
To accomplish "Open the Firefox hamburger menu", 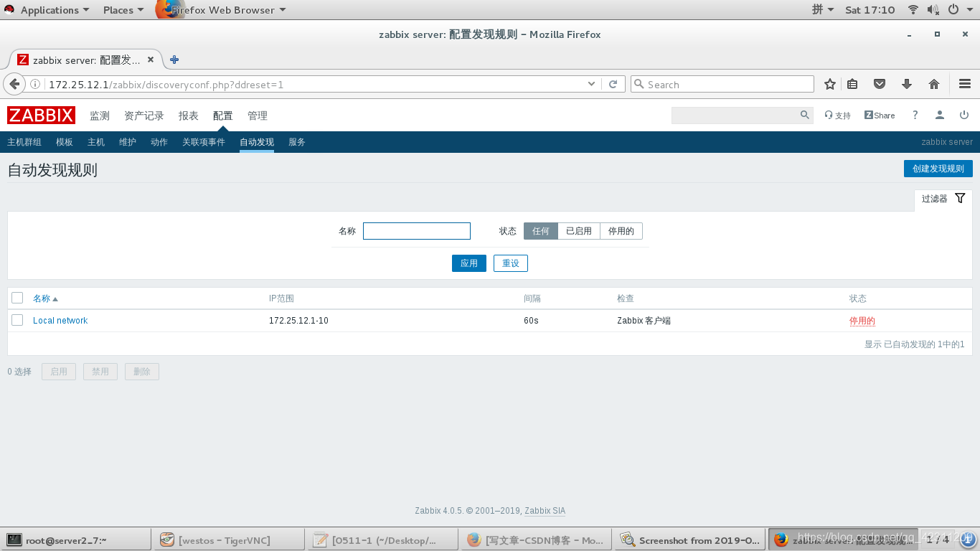I will [965, 84].
